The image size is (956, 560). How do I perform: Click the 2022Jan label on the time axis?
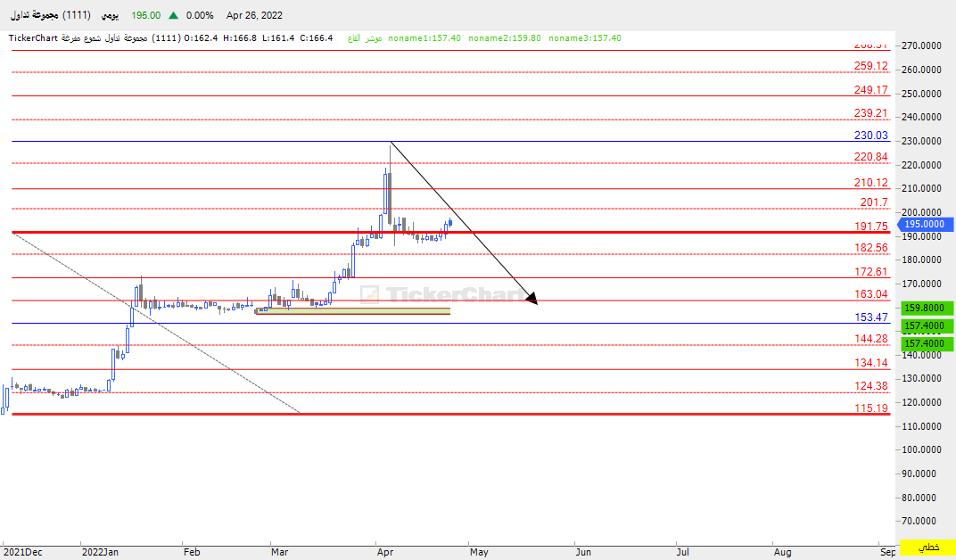pos(100,552)
